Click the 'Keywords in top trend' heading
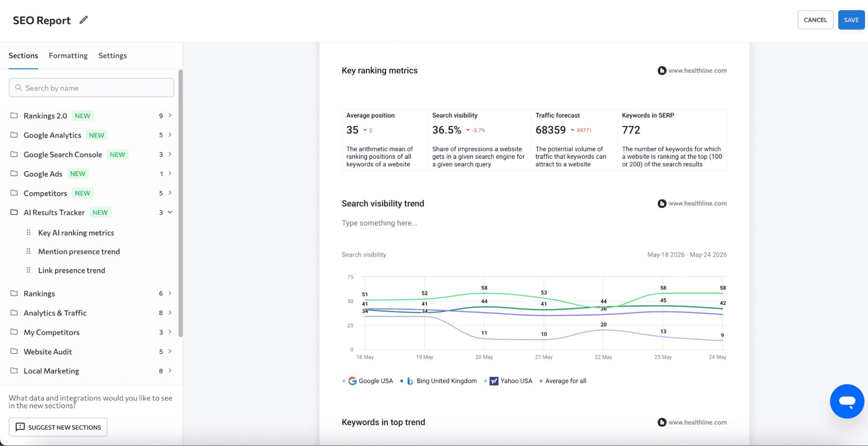Image resolution: width=868 pixels, height=446 pixels. [x=383, y=422]
